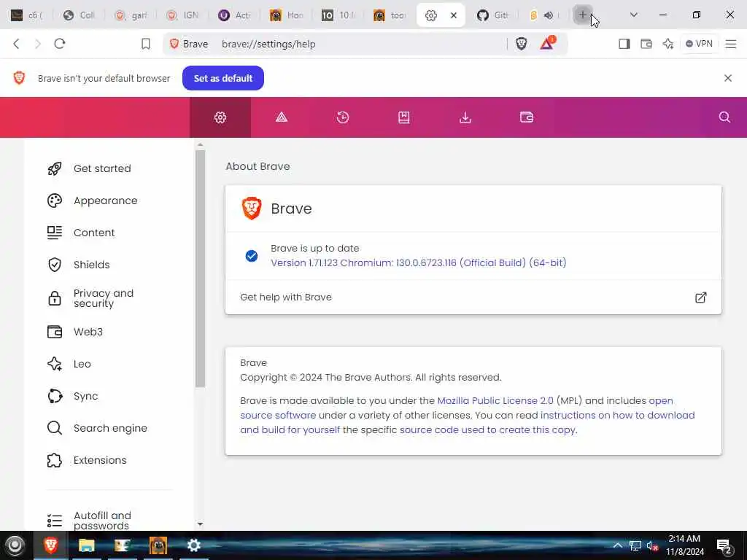Open the Bookmarks icon in the pink bar

[404, 117]
